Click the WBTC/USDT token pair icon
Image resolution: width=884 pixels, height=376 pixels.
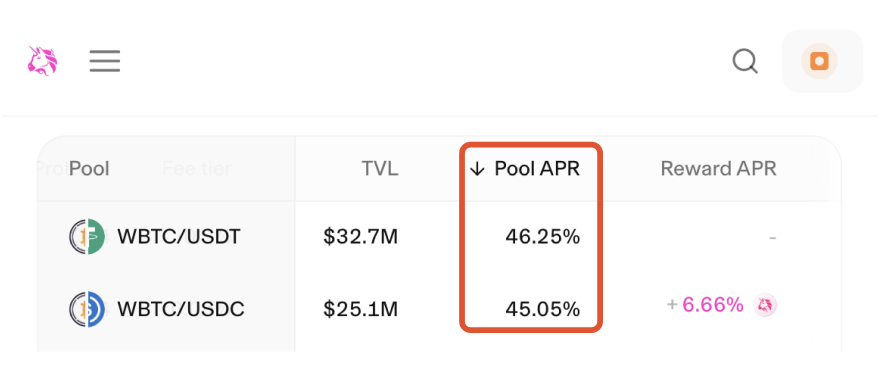pyautogui.click(x=87, y=236)
